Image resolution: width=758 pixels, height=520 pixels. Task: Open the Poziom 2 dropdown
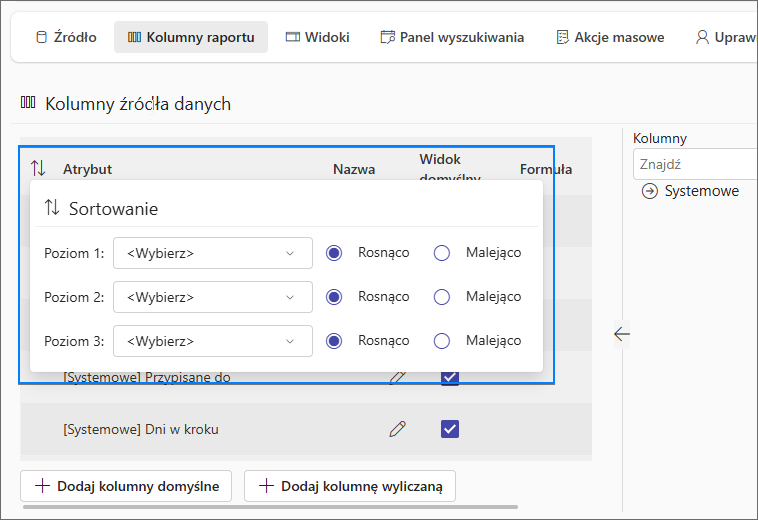[213, 297]
